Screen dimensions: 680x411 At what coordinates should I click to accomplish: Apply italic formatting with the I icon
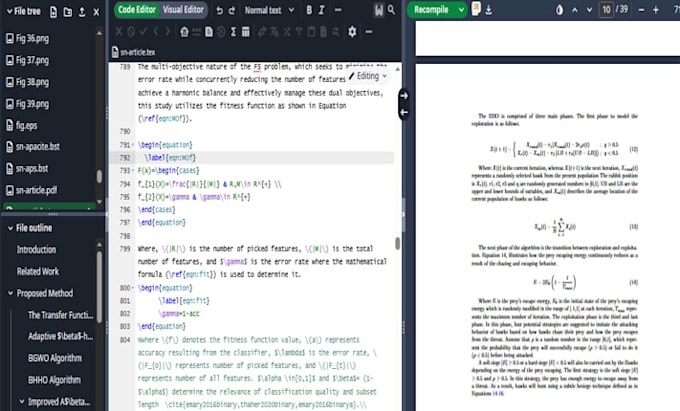(x=321, y=10)
